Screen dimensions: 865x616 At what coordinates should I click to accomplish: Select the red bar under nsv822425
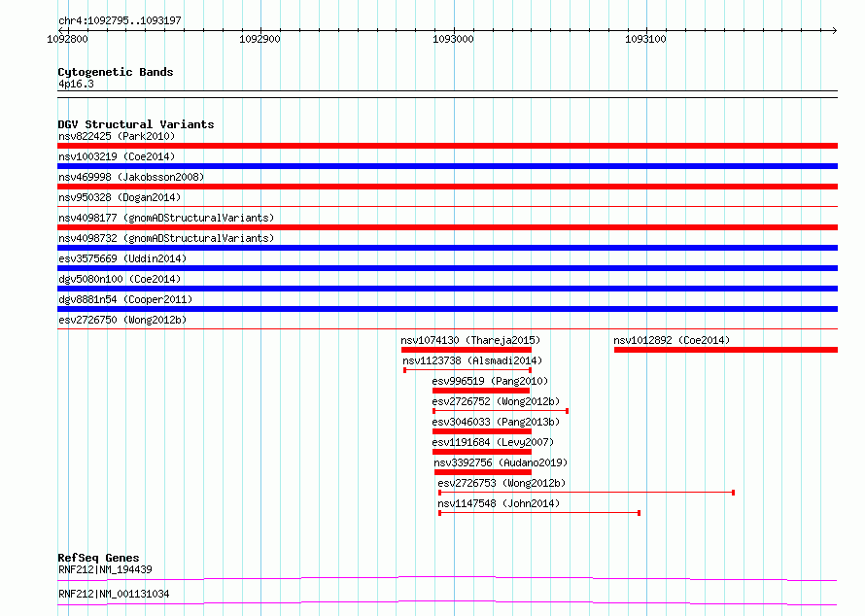click(447, 146)
